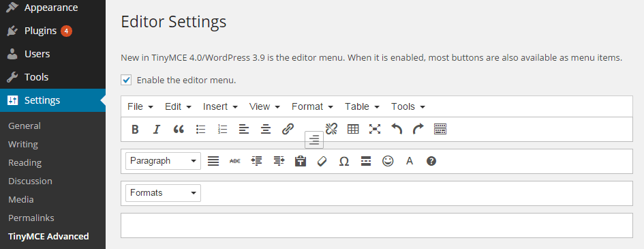Expand the Formats dropdown
This screenshot has height=249, width=644.
pyautogui.click(x=163, y=193)
